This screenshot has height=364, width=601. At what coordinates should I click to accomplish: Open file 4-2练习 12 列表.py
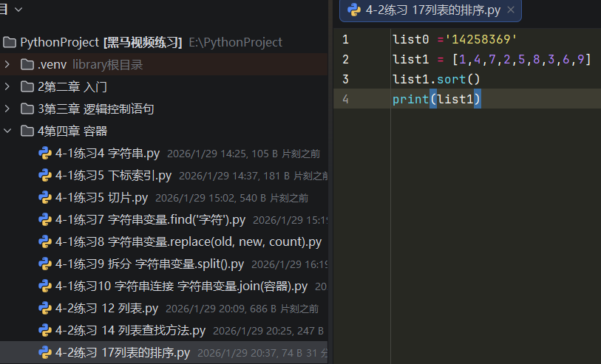(106, 309)
